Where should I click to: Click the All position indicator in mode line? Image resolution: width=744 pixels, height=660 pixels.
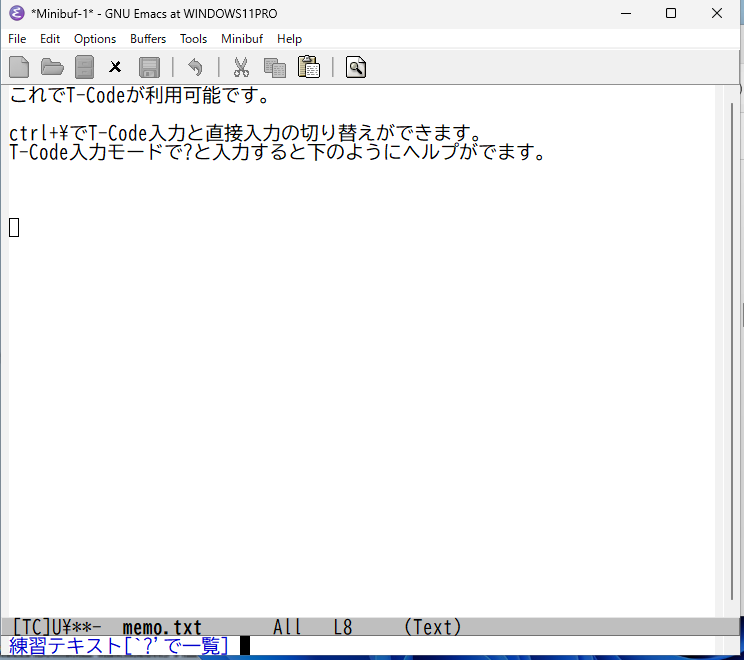point(287,627)
